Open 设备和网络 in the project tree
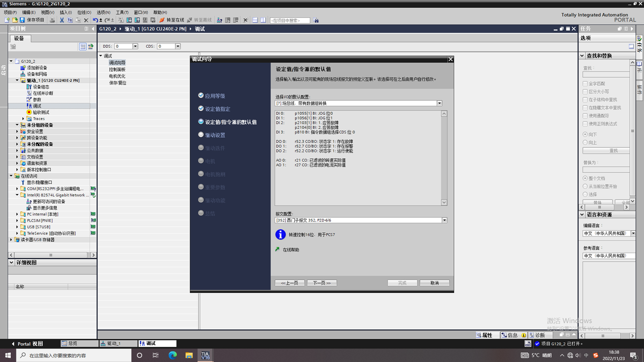 tap(36, 74)
